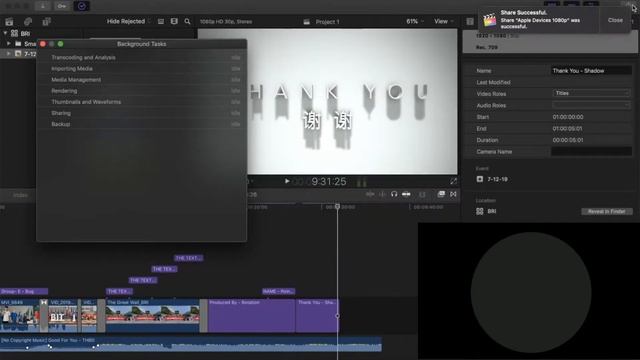640x360 pixels.
Task: Click the fade handle at Thank You clip end
Action: [337, 316]
